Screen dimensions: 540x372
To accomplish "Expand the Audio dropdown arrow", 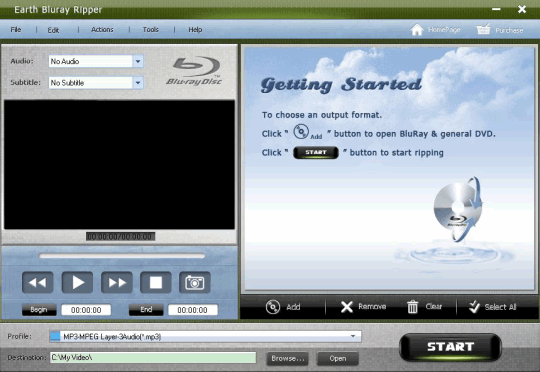I will point(138,61).
